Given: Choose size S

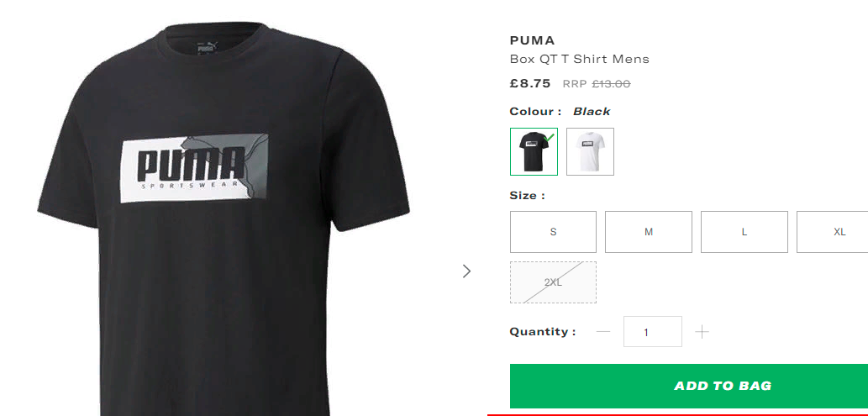Looking at the screenshot, I should tap(553, 232).
